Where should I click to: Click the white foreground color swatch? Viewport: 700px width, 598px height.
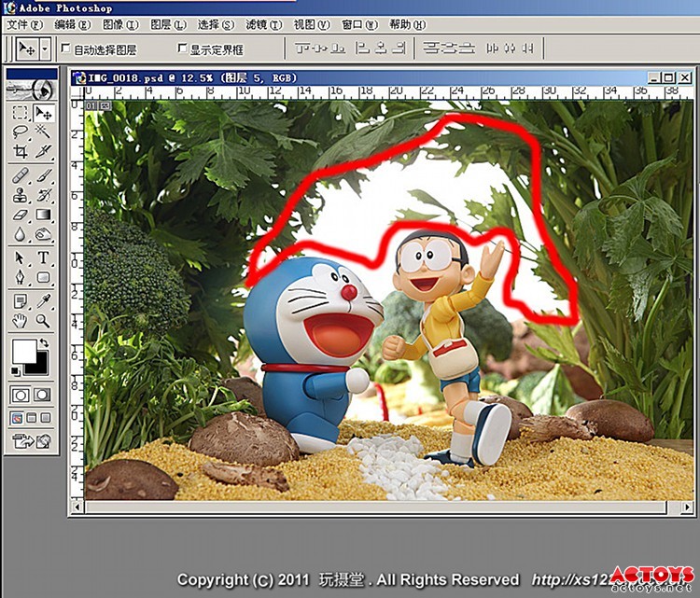click(22, 351)
